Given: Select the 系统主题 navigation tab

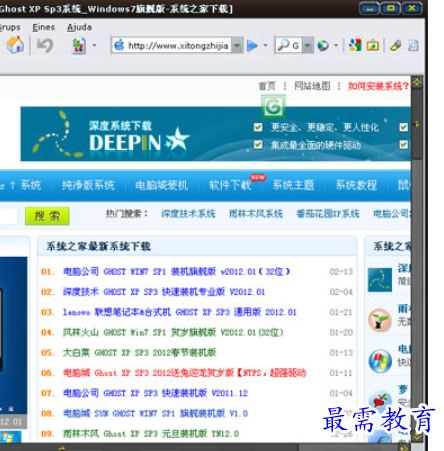Looking at the screenshot, I should [x=293, y=185].
